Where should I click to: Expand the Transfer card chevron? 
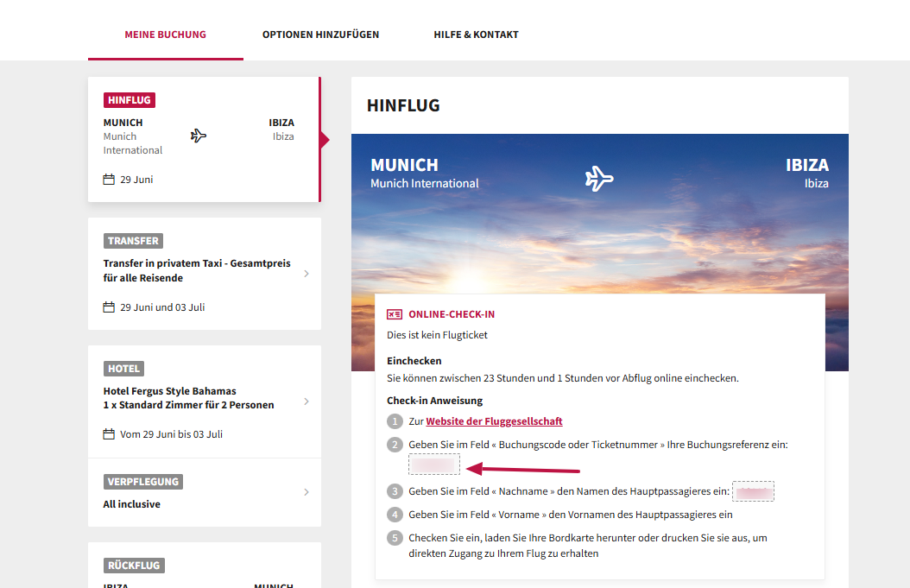306,274
